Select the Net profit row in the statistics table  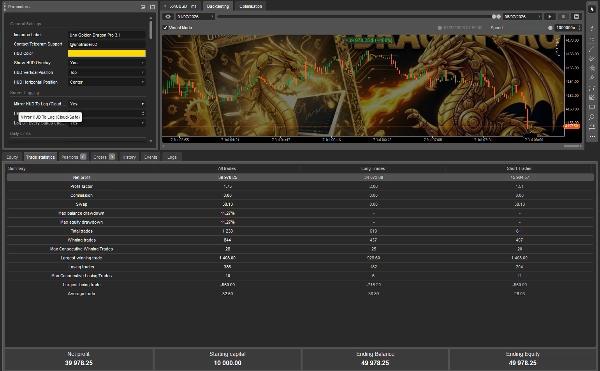tap(300, 177)
